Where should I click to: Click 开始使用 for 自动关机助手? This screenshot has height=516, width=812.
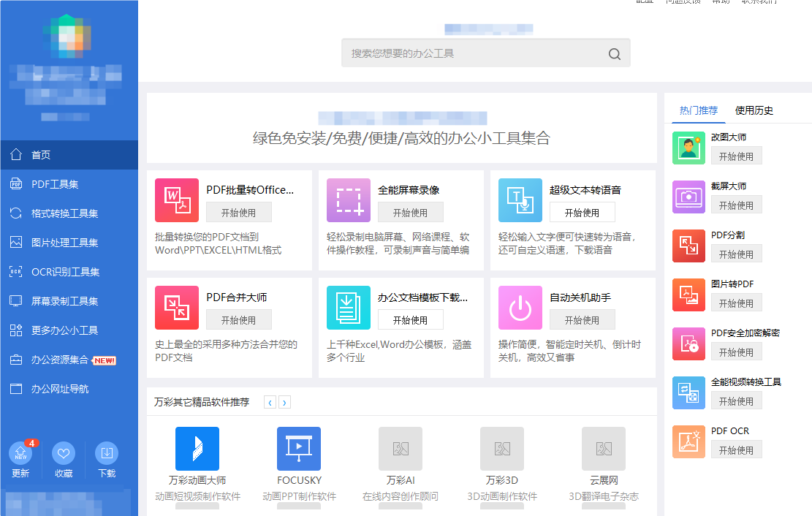coord(582,319)
